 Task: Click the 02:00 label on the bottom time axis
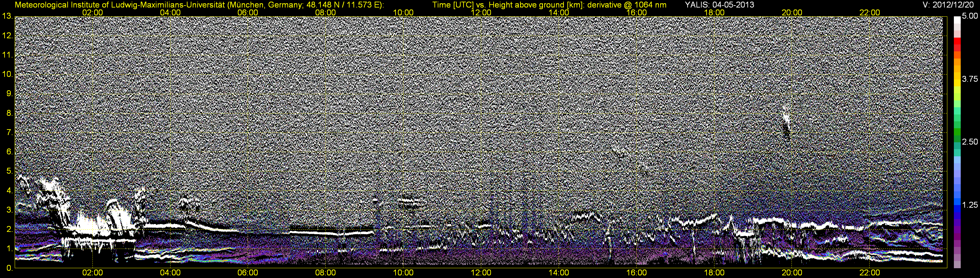pyautogui.click(x=92, y=273)
